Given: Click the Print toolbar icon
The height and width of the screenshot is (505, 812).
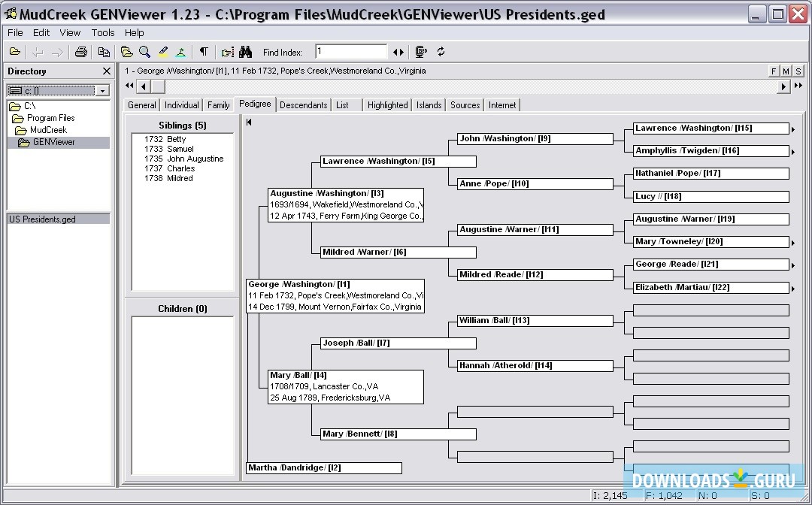Looking at the screenshot, I should click(x=80, y=52).
